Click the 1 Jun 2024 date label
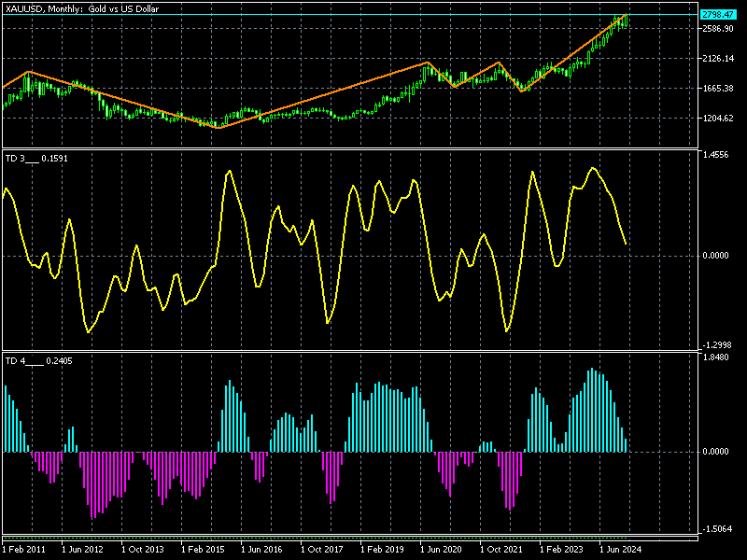The height and width of the screenshot is (560, 747). coord(620,550)
